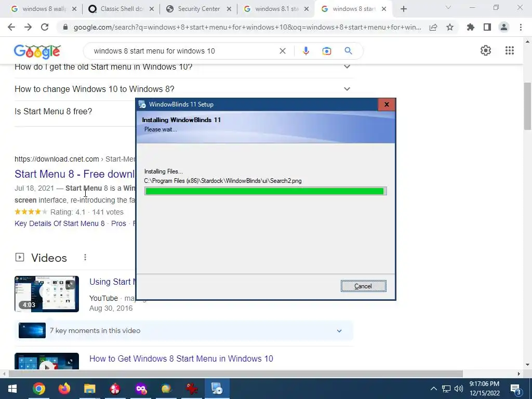Click the vertical page scrollbar thumb

[x=527, y=106]
